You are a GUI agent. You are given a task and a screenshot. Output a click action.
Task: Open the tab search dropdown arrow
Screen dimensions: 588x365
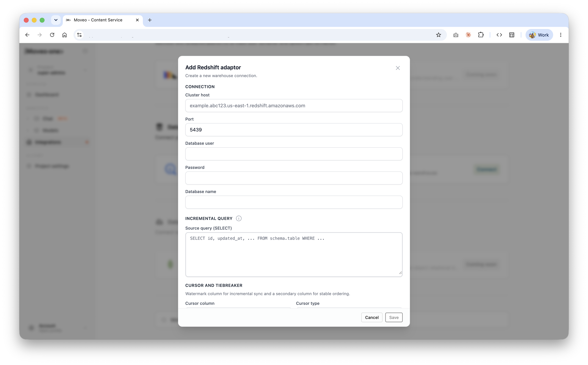tap(56, 20)
